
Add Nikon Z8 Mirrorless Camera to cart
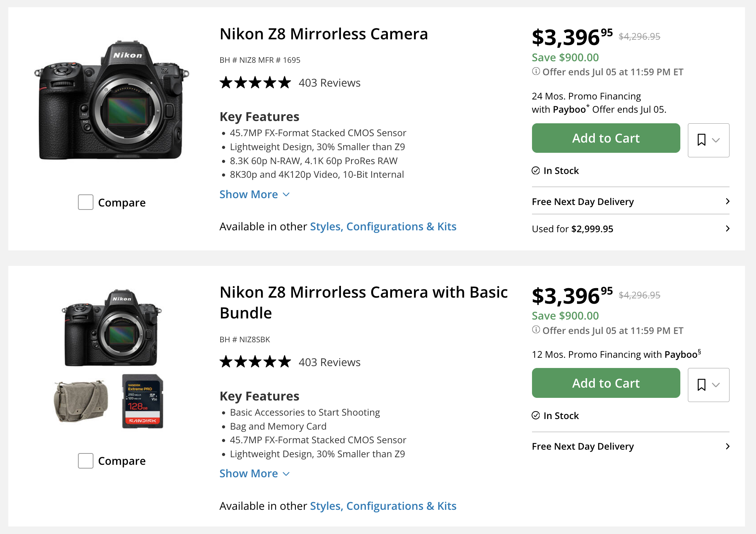pos(606,138)
